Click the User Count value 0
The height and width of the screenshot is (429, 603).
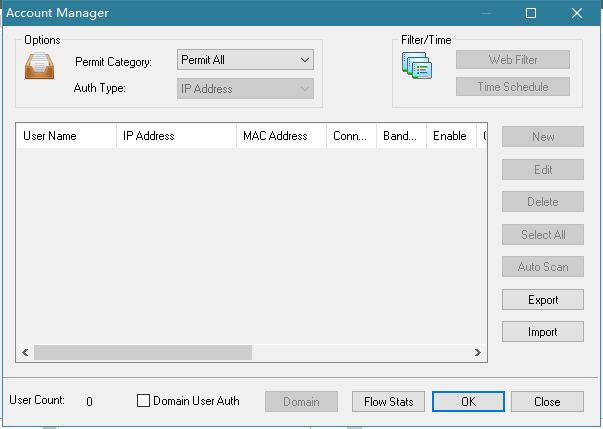coord(89,402)
